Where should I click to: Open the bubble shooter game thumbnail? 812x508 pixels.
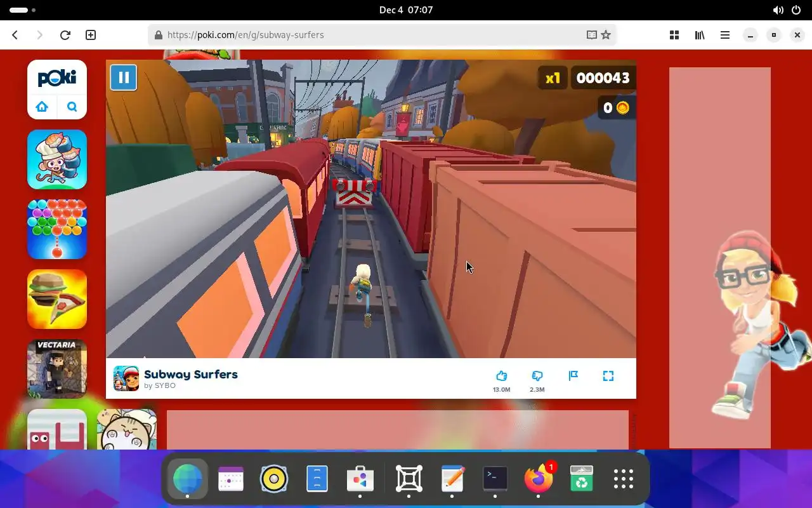pyautogui.click(x=57, y=229)
